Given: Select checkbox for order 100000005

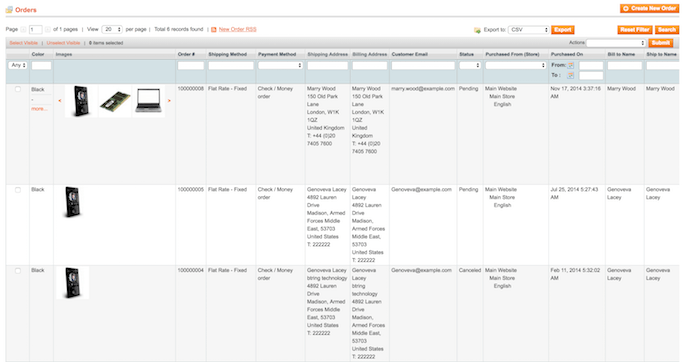Looking at the screenshot, I should click(x=18, y=190).
